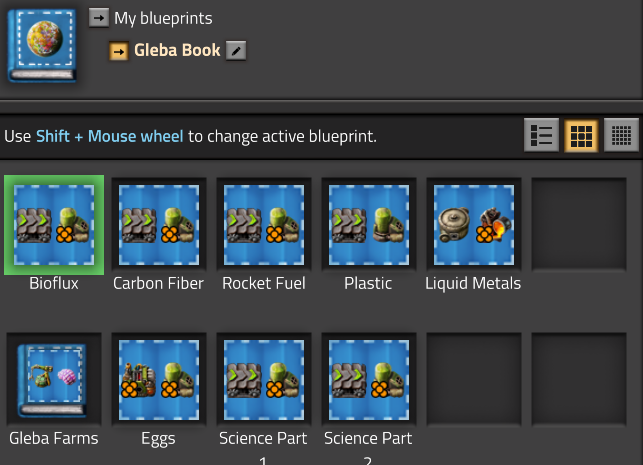Click the Plastic label
Image resolution: width=643 pixels, height=465 pixels.
[368, 283]
